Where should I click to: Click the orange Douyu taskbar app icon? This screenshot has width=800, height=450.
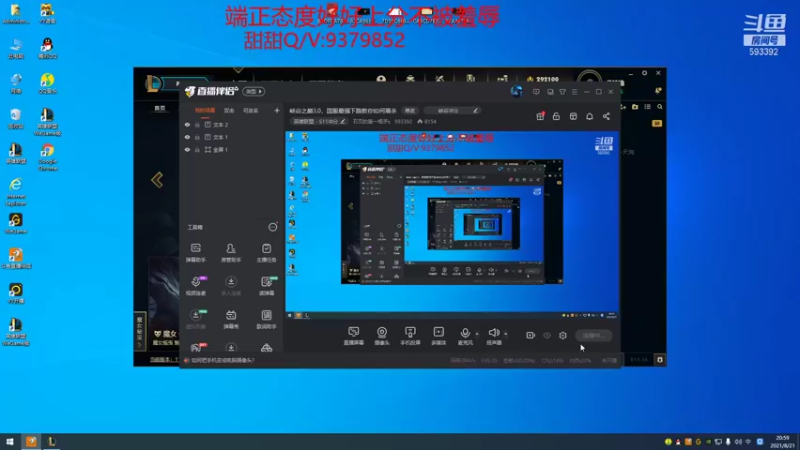31,441
